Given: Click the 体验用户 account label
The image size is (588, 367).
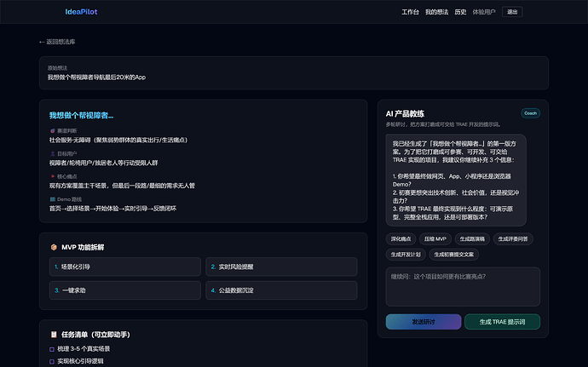Looking at the screenshot, I should point(484,12).
